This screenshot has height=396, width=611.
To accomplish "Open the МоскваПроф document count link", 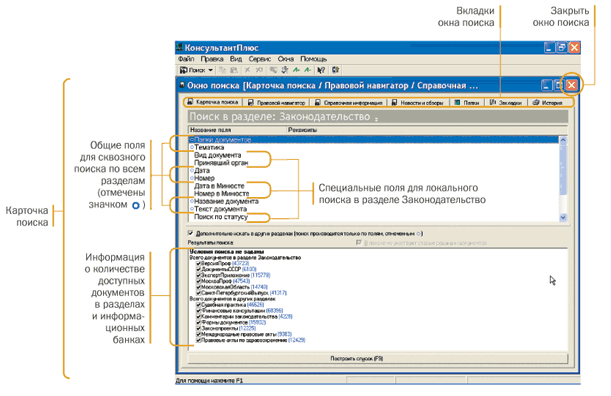I will click(x=242, y=281).
